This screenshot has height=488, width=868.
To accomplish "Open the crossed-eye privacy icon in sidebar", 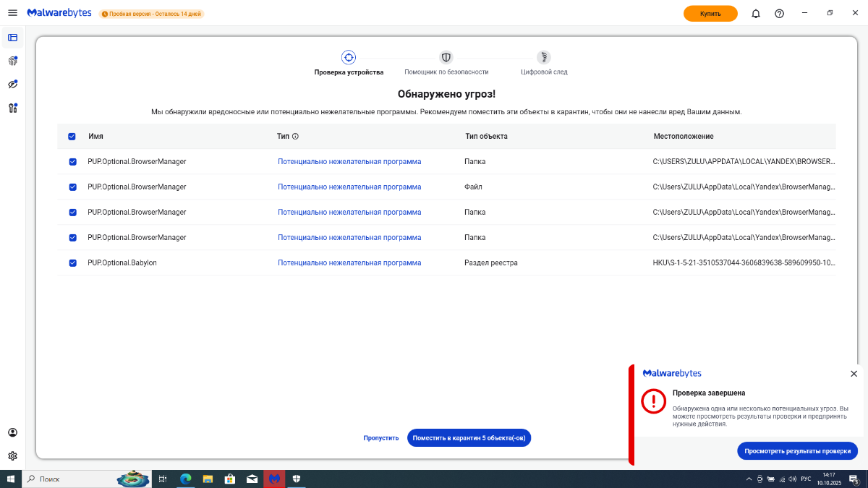I will [12, 85].
